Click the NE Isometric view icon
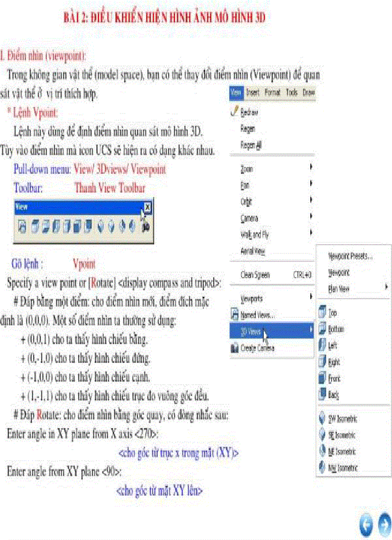This screenshot has width=392, height=540. click(322, 450)
